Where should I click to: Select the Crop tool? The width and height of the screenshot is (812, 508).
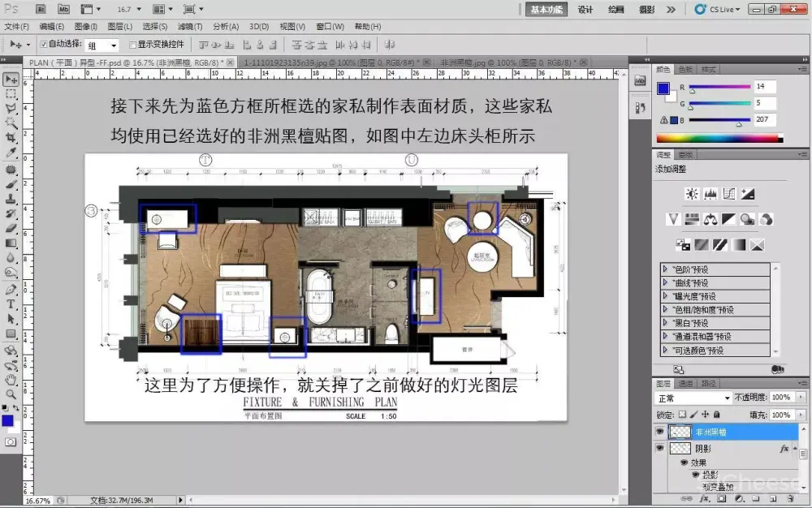click(11, 139)
